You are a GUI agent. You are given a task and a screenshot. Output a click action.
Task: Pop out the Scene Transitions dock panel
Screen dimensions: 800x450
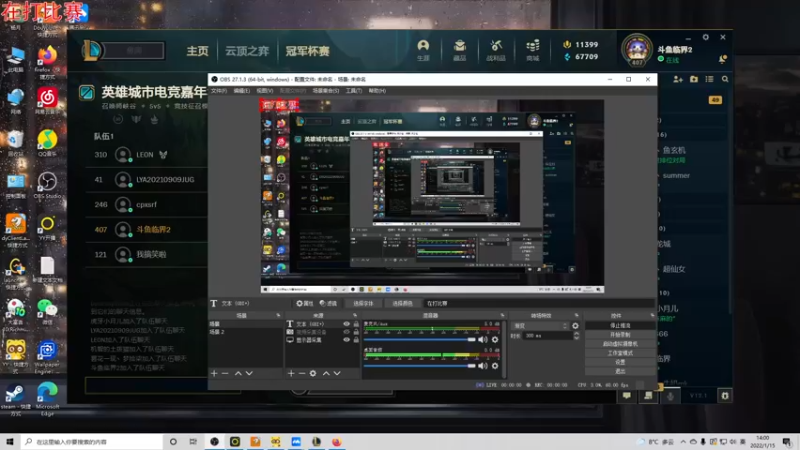(x=577, y=315)
